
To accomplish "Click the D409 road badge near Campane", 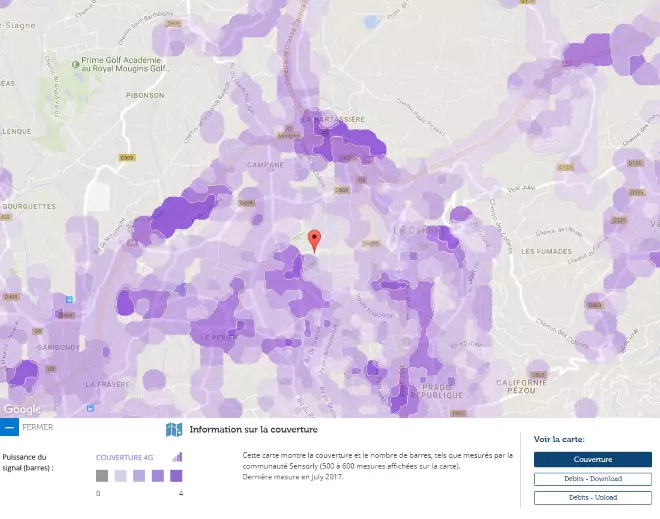I will [245, 203].
